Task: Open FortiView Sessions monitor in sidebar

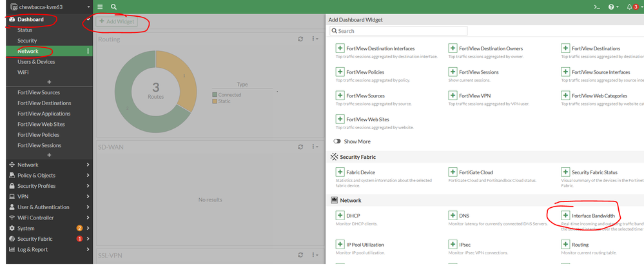Action: pos(39,145)
